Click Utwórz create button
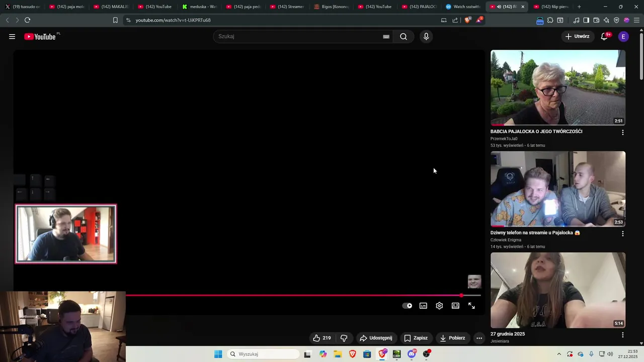644x362 pixels. 578,37
